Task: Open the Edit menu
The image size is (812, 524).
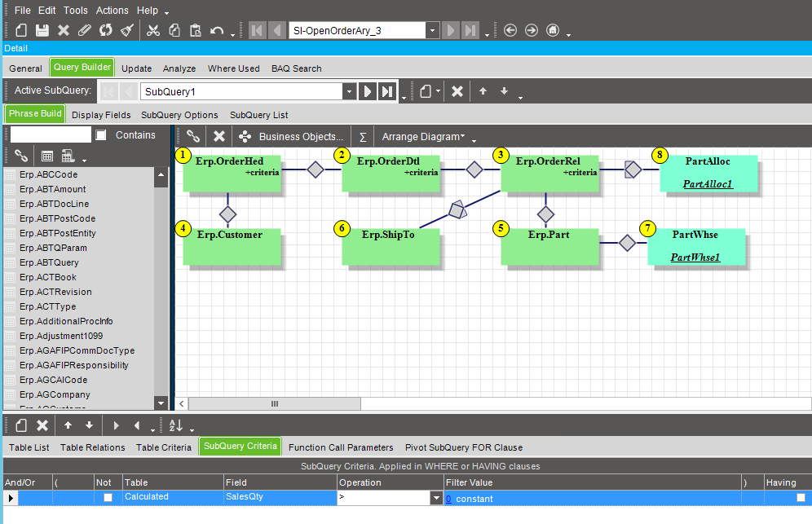Action: coord(46,11)
